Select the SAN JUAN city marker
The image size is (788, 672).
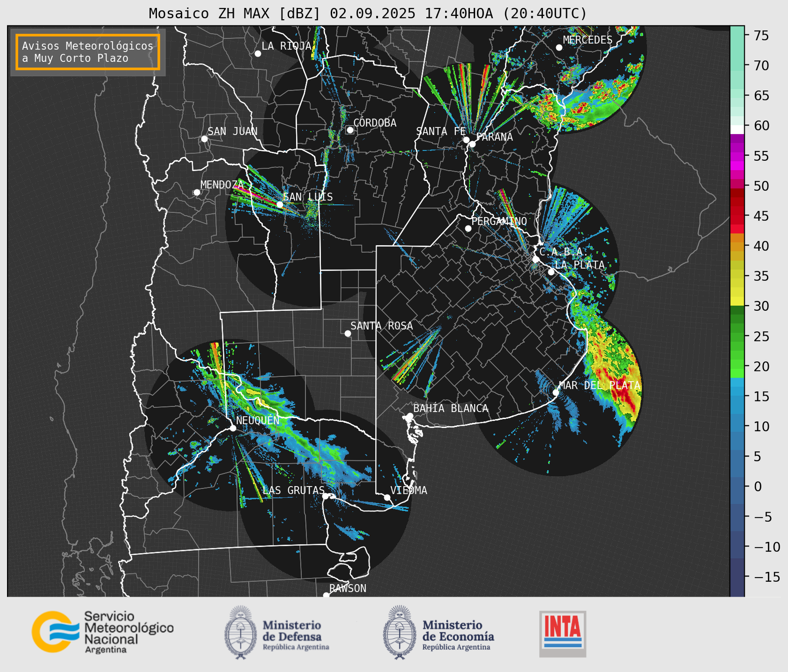point(205,139)
